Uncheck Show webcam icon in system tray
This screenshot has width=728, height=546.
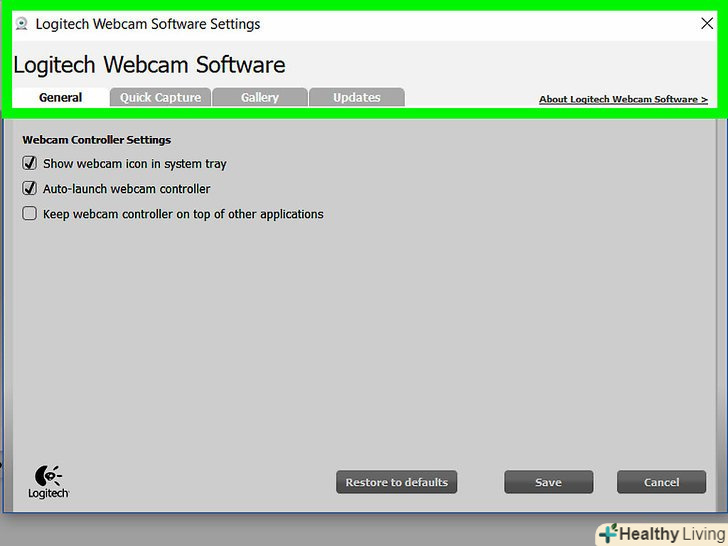coord(30,163)
